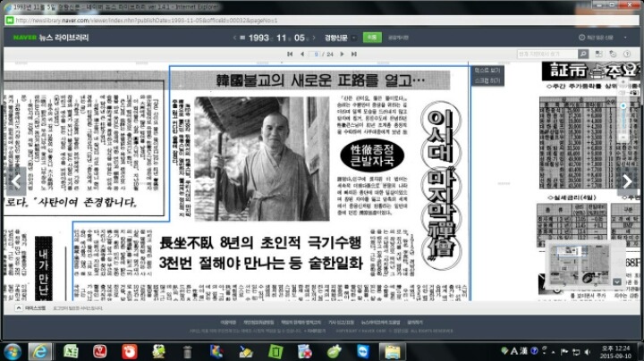This screenshot has height=361, width=644.
Task: Zoom out using the minus button
Action: point(623,137)
